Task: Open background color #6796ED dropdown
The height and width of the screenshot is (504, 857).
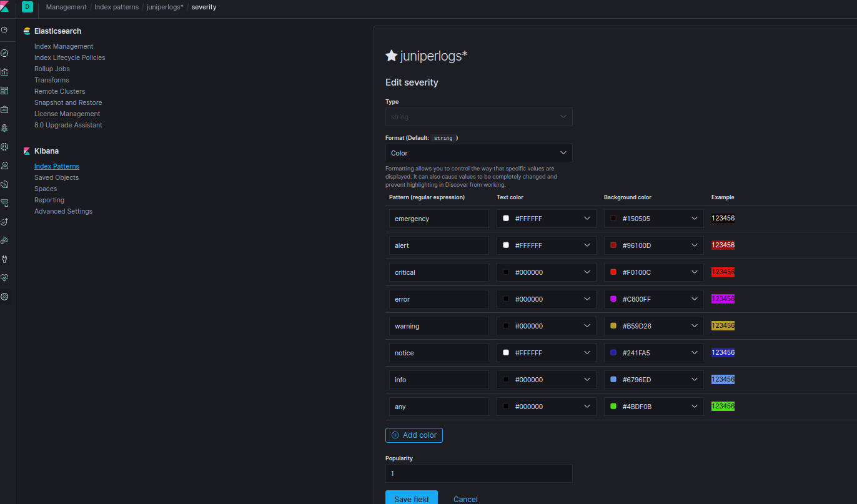Action: tap(654, 380)
